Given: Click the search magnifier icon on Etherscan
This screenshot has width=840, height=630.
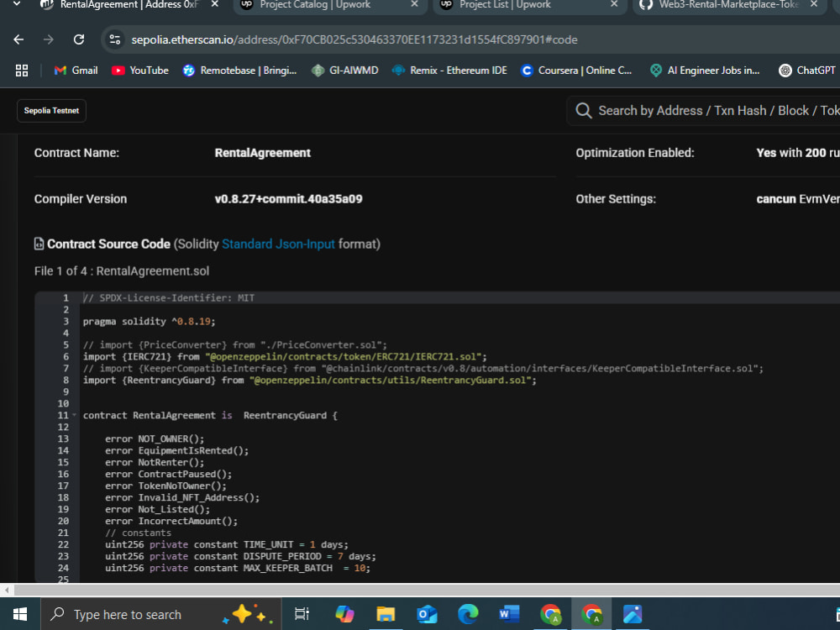Looking at the screenshot, I should point(584,111).
